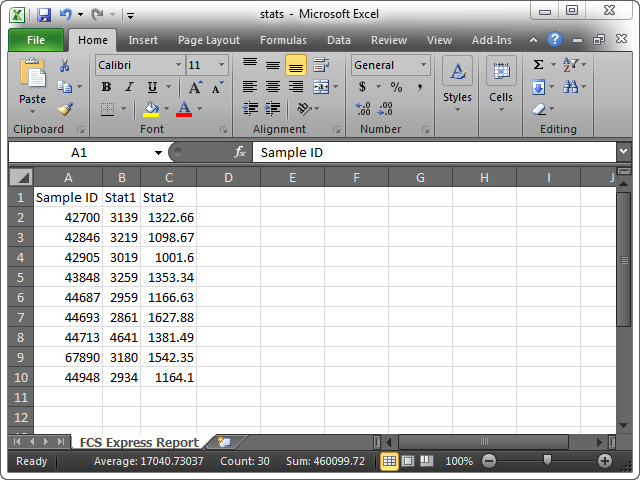
Task: Toggle Bold formatting
Action: tap(105, 87)
